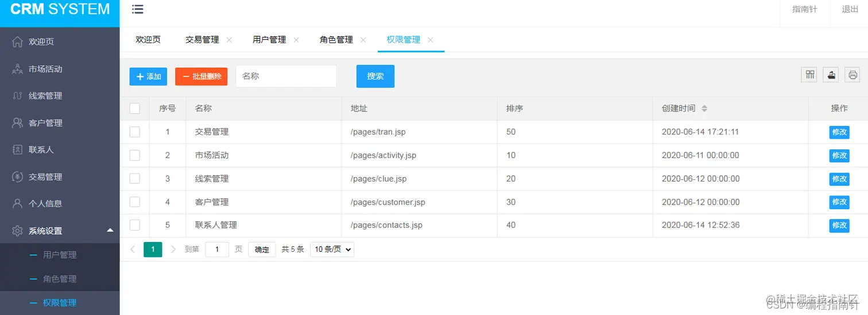Click the 联系人 sidebar icon
This screenshot has width=868, height=315.
(x=18, y=149)
